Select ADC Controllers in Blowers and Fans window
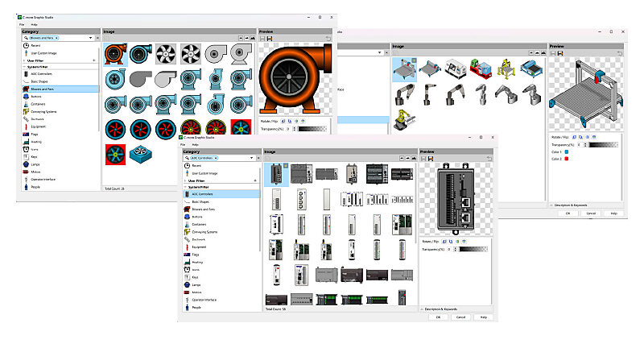 [x=60, y=74]
